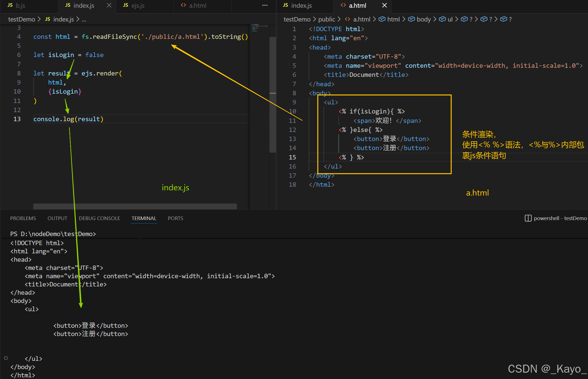
Task: Select the PORTS panel tab
Action: click(175, 218)
